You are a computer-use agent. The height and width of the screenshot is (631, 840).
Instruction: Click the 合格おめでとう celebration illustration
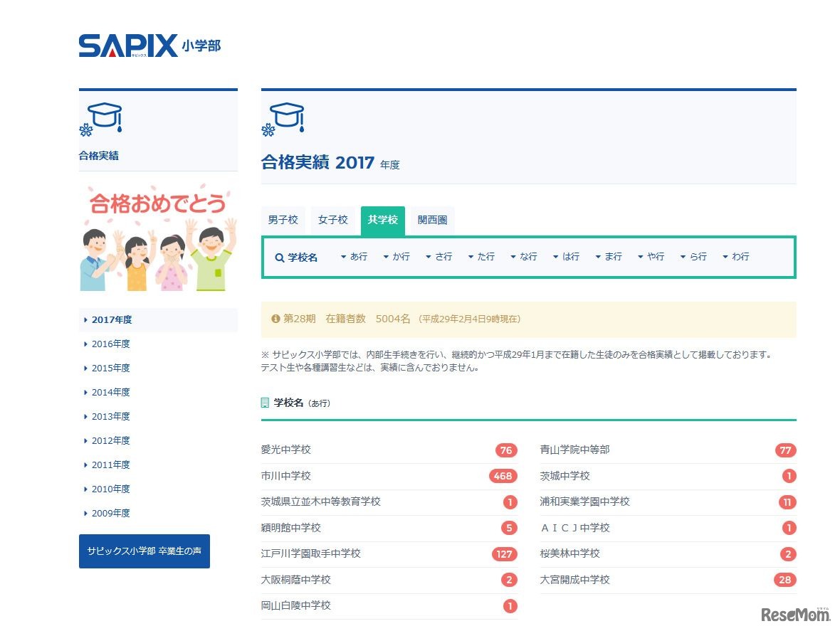pyautogui.click(x=158, y=237)
